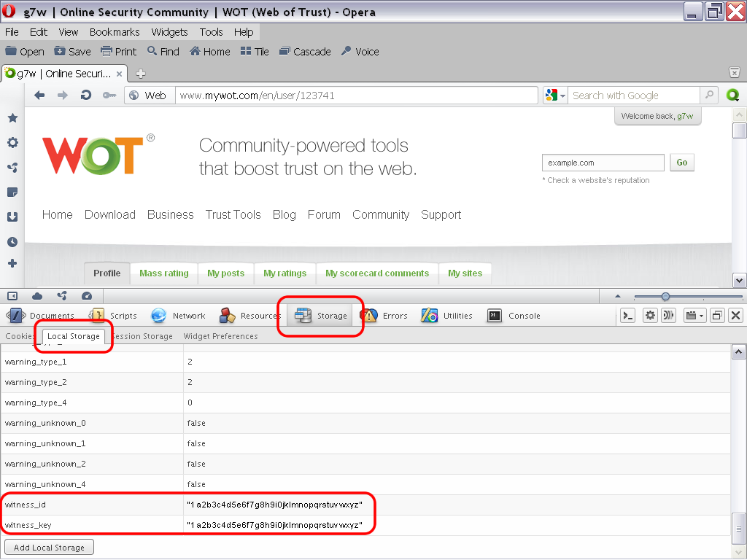Click the Print toolbar icon

[x=107, y=51]
